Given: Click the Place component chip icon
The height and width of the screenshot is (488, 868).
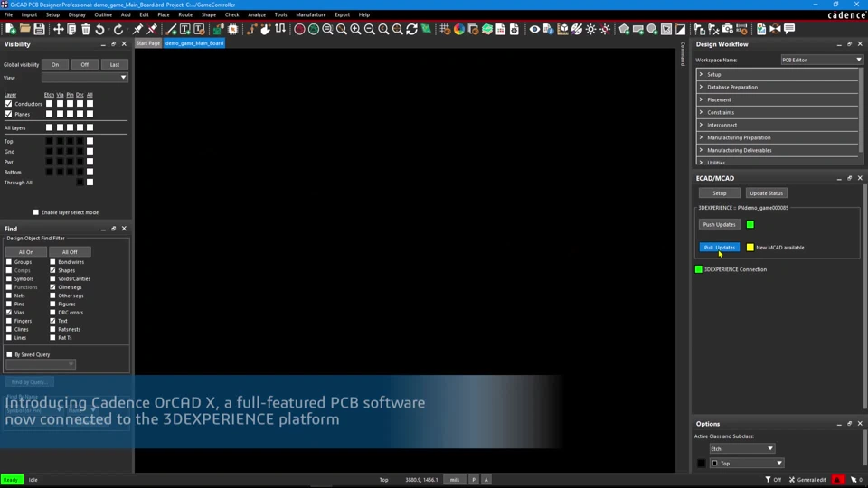Looking at the screenshot, I should pos(233,29).
